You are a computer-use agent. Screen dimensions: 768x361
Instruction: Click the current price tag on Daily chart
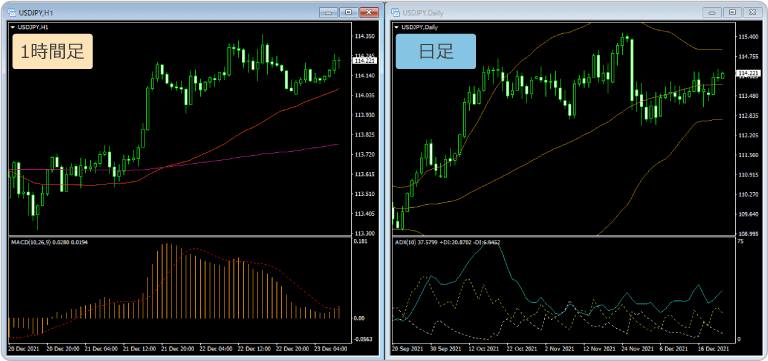coord(748,73)
